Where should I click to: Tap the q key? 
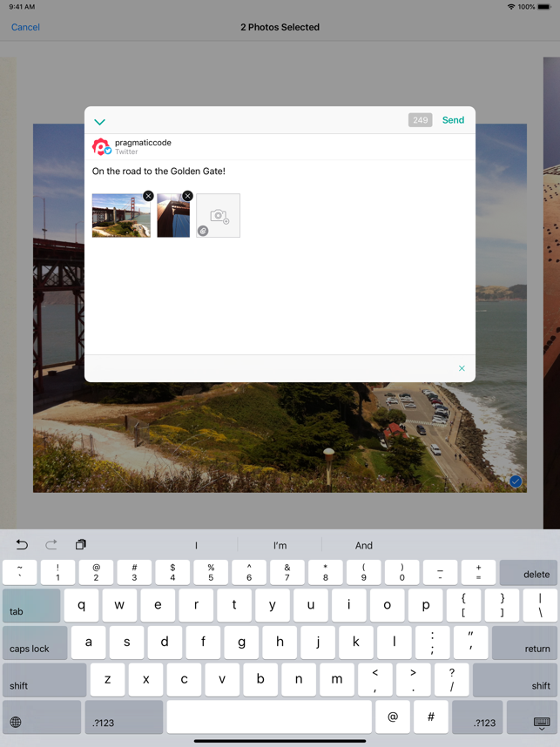click(x=82, y=605)
